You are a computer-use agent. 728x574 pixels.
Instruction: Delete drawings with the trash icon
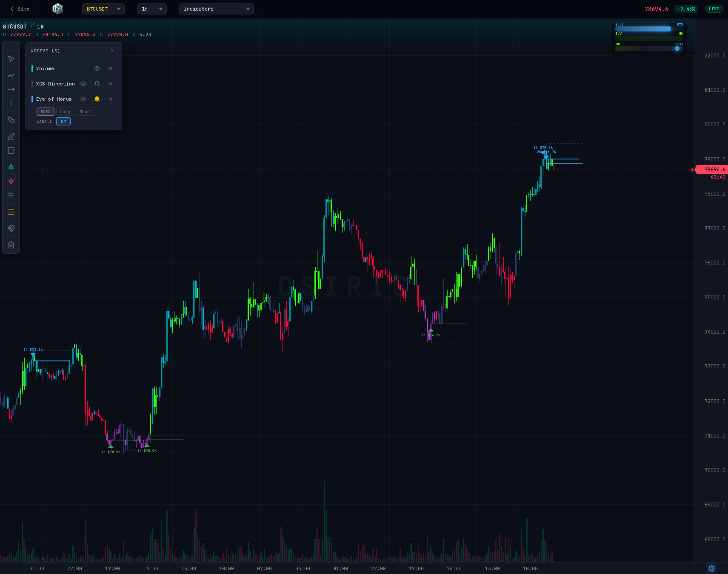point(11,245)
